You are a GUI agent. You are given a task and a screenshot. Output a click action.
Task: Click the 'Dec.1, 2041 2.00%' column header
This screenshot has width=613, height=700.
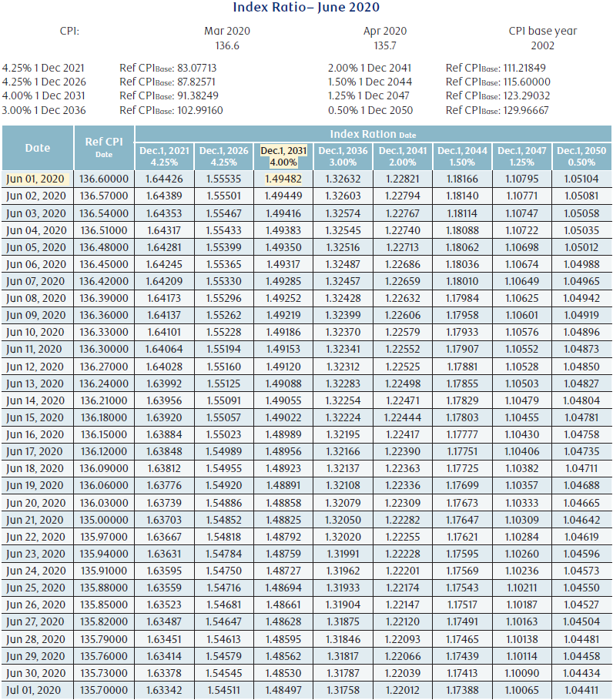pos(403,156)
